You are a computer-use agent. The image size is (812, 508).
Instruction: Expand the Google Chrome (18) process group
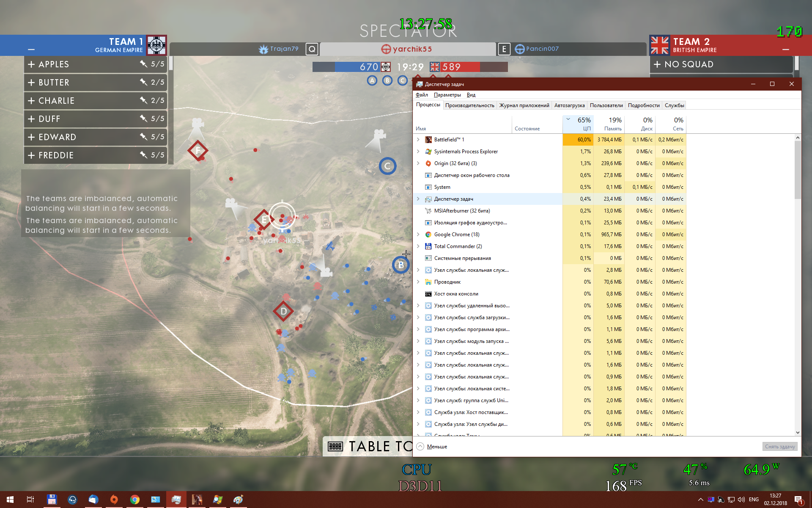pyautogui.click(x=418, y=235)
